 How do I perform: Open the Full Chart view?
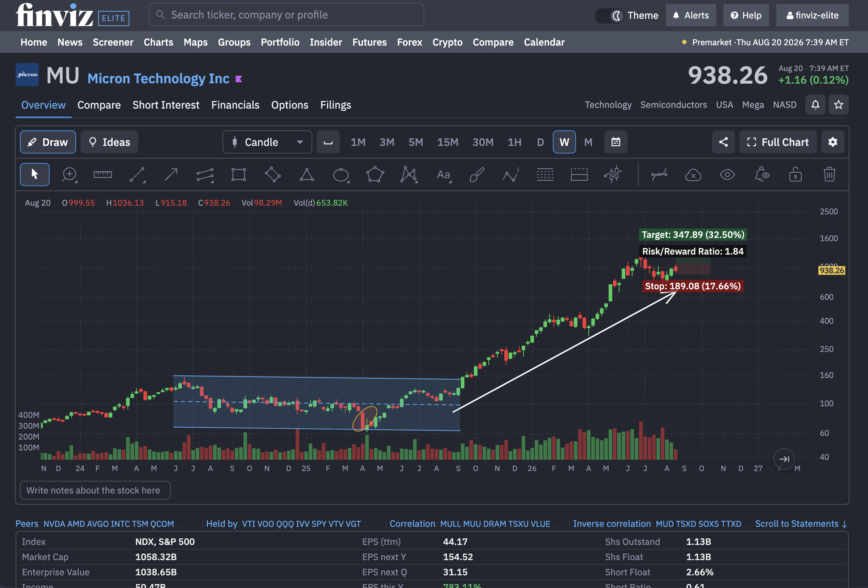[778, 142]
